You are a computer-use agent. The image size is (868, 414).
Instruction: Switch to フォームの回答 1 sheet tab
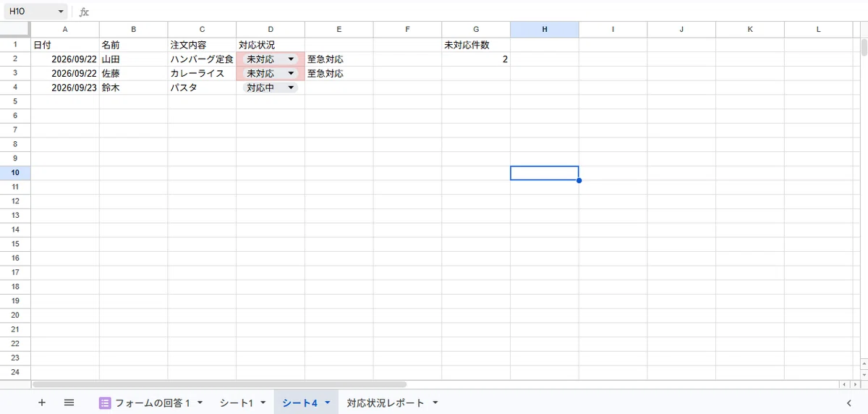click(x=152, y=402)
